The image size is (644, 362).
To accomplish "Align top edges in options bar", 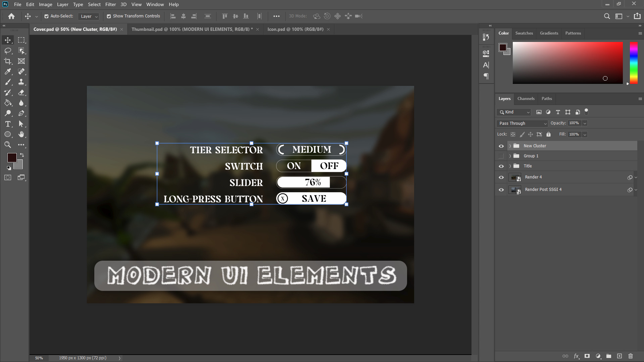I will [x=225, y=16].
